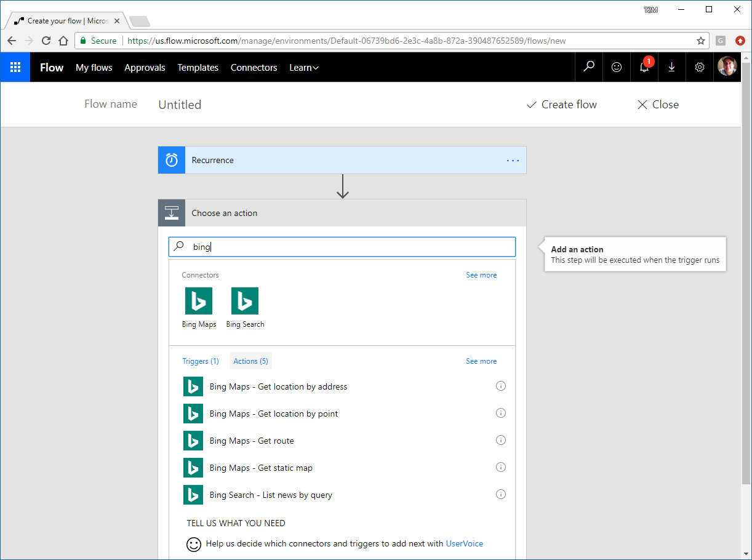The image size is (752, 560).
Task: Click the Create flow button
Action: [561, 105]
